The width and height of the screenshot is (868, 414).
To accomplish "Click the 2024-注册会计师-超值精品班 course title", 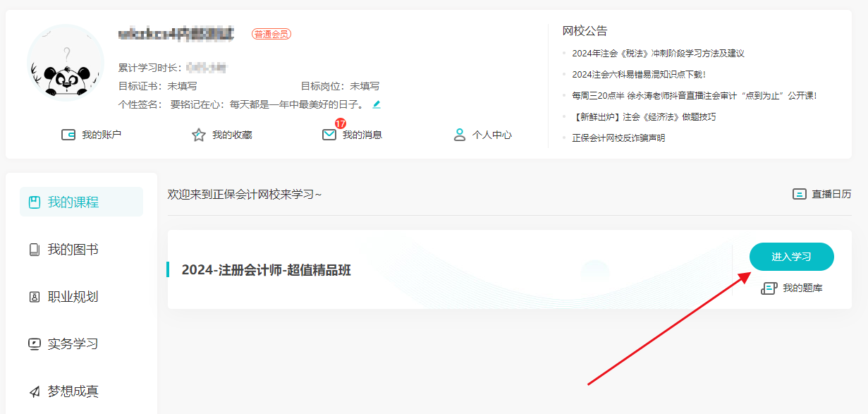I will coord(267,269).
